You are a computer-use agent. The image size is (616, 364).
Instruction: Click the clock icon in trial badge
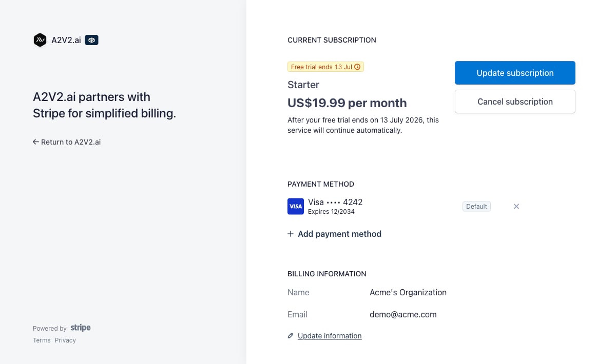[x=358, y=67]
